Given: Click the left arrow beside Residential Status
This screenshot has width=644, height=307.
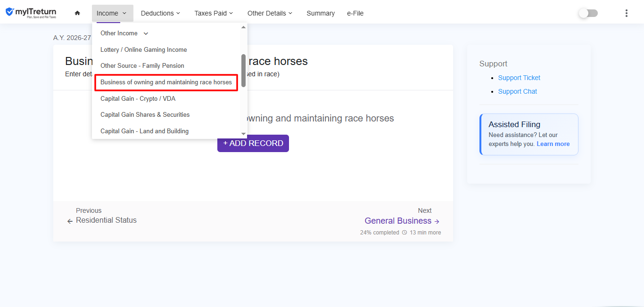Looking at the screenshot, I should click(x=70, y=221).
